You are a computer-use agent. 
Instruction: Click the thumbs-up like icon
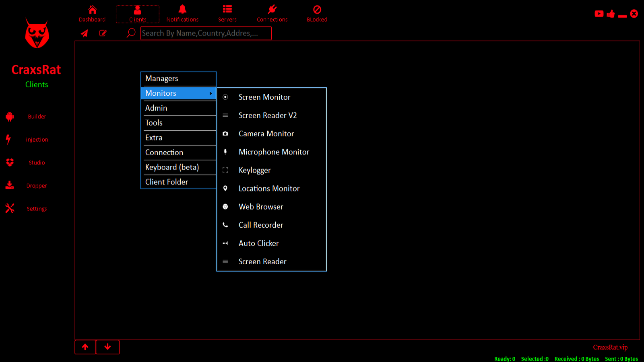[x=611, y=14]
